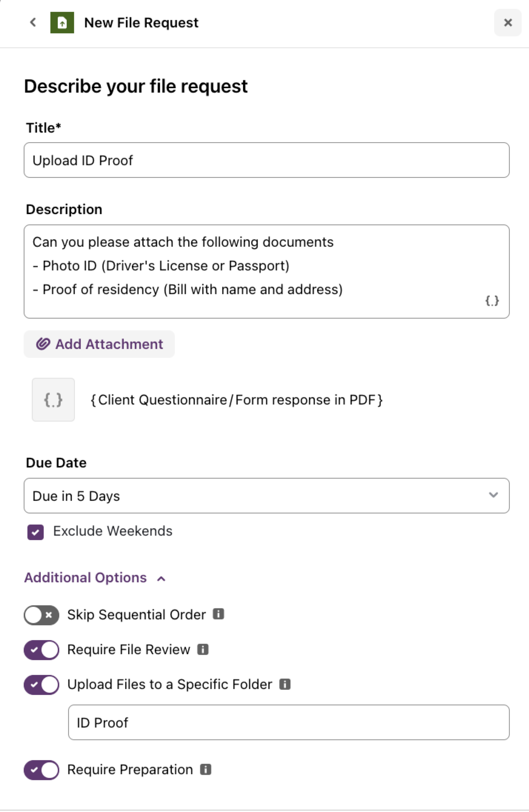The height and width of the screenshot is (812, 529).
Task: Enable the Skip Sequential Order toggle
Action: [41, 615]
